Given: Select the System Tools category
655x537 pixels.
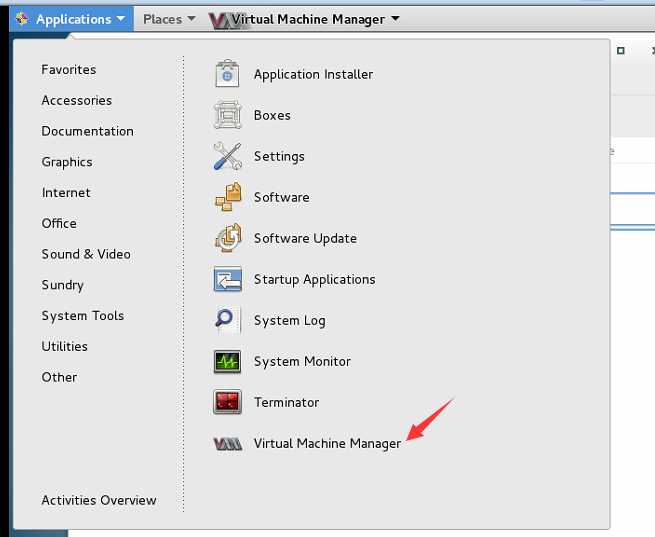Looking at the screenshot, I should (83, 316).
